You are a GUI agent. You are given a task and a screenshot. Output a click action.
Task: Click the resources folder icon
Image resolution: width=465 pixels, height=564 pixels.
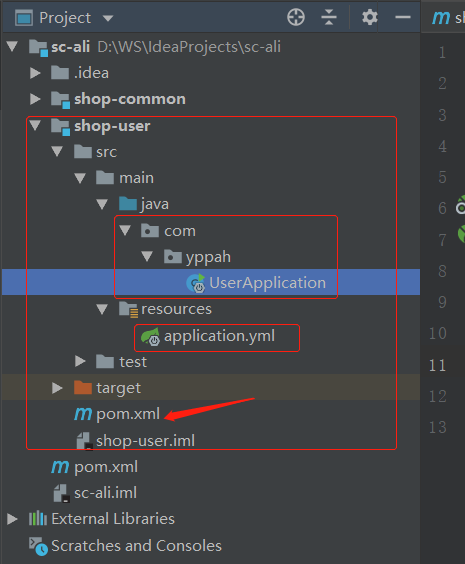pos(128,310)
